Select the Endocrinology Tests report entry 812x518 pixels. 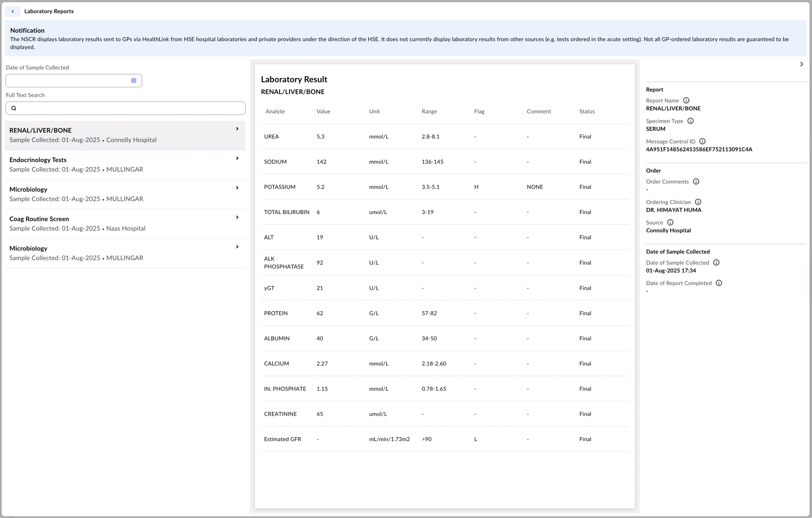pyautogui.click(x=119, y=164)
